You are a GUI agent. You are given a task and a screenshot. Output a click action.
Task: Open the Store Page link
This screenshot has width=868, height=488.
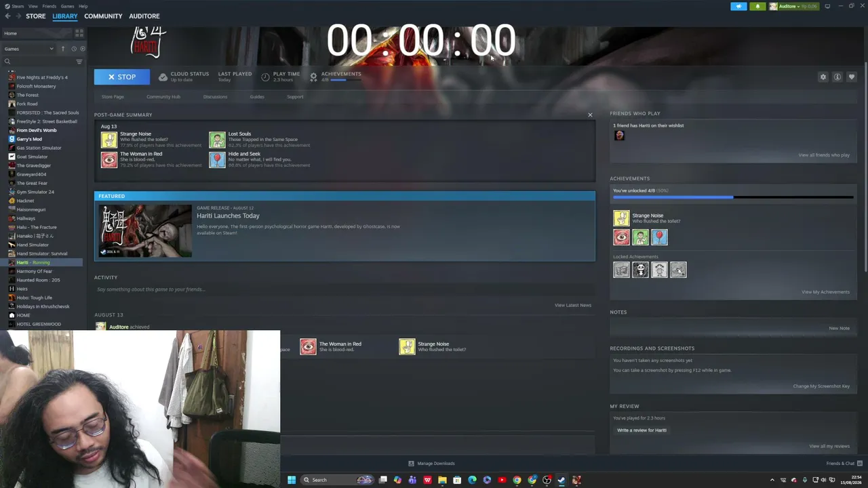[113, 97]
